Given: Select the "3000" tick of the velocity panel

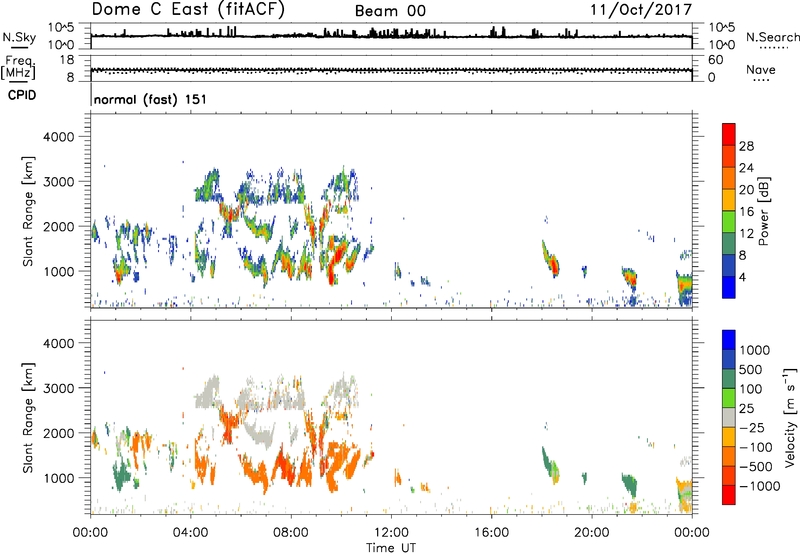Looking at the screenshot, I should [59, 388].
